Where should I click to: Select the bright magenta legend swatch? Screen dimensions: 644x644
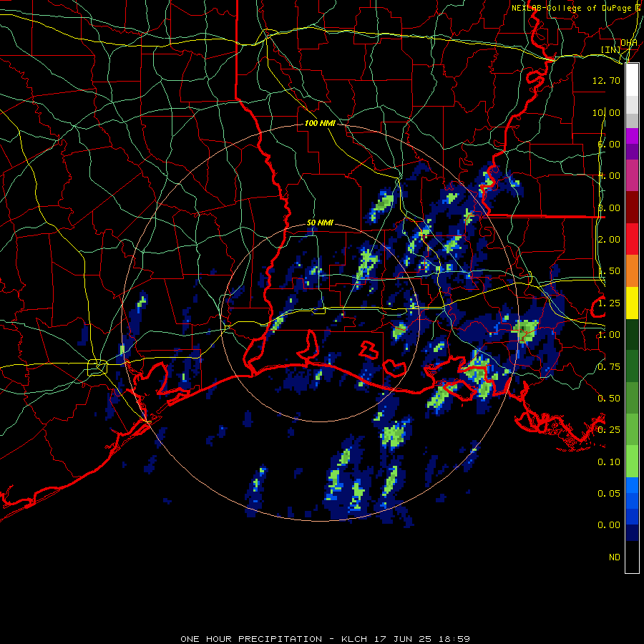(632, 136)
